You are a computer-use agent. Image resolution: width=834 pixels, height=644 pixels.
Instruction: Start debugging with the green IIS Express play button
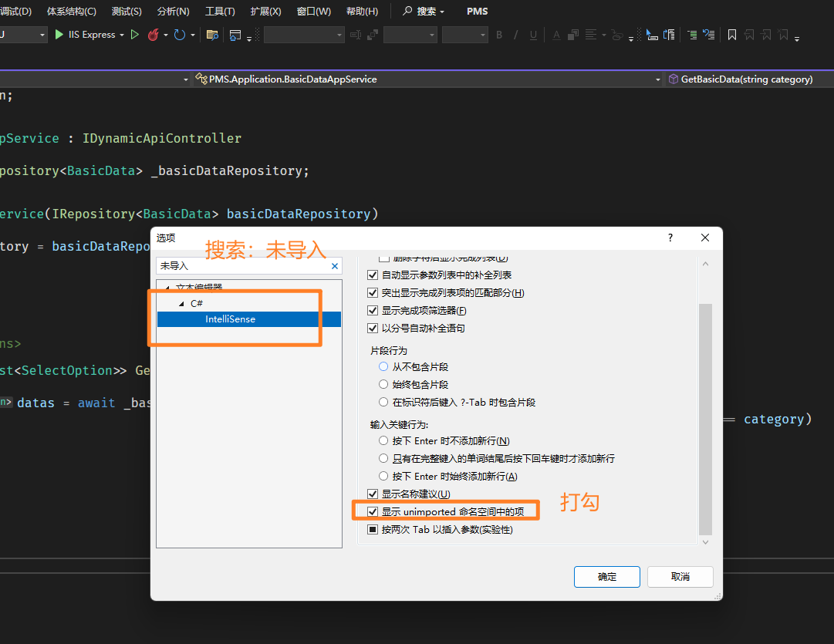coord(60,35)
